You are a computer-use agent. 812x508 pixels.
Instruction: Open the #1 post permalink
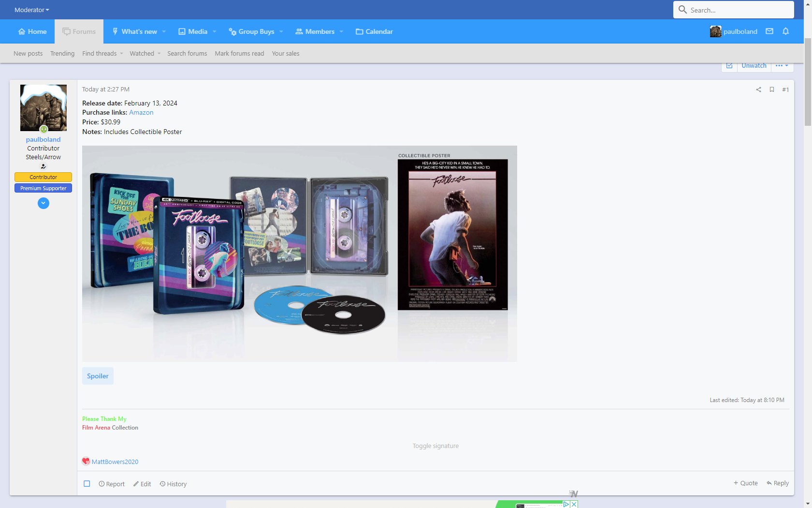click(785, 90)
